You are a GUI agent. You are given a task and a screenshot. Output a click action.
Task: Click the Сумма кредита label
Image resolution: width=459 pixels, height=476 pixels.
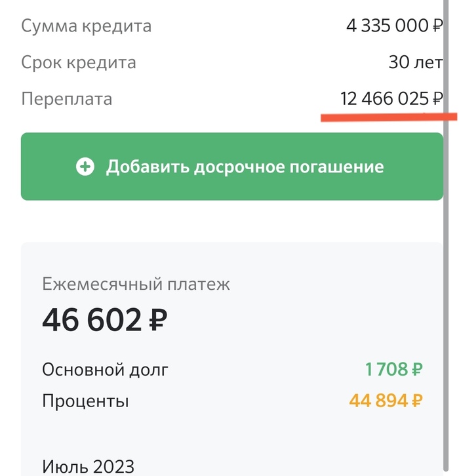coord(86,26)
